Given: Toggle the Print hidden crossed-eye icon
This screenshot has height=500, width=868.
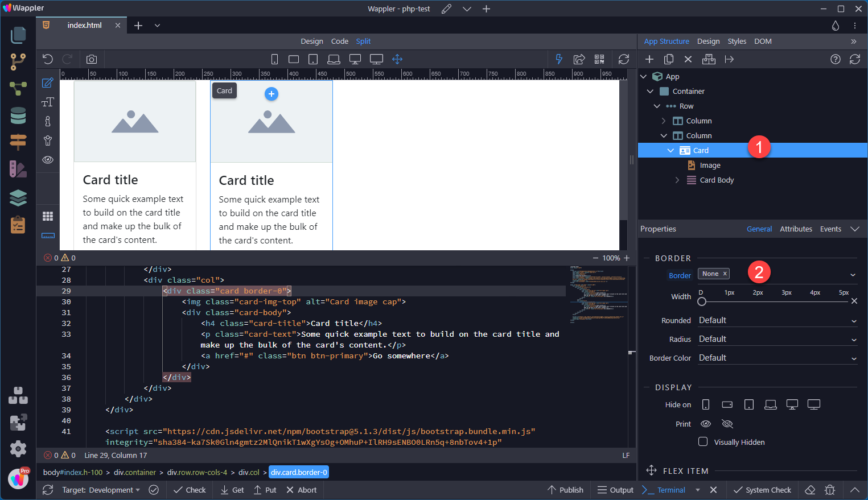Looking at the screenshot, I should click(727, 424).
